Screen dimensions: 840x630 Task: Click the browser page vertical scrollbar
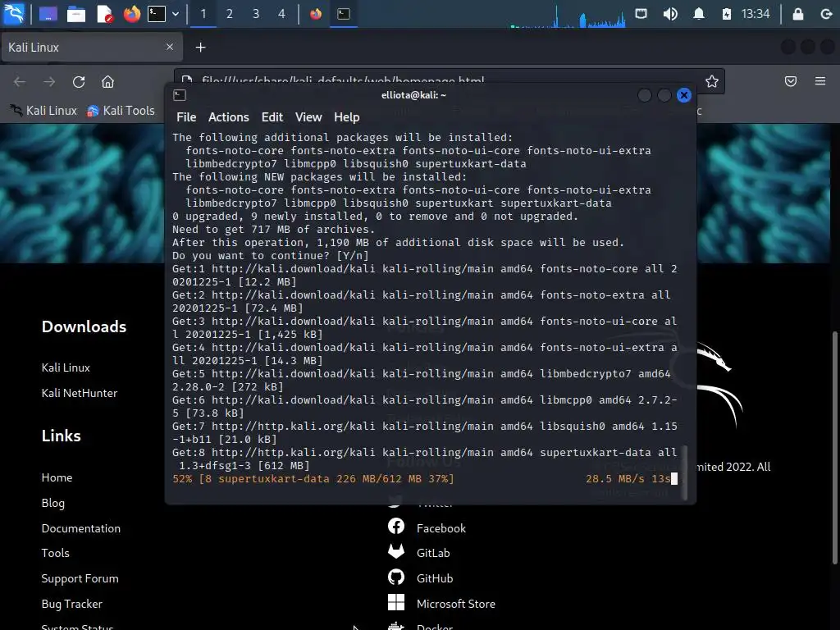[x=834, y=447]
